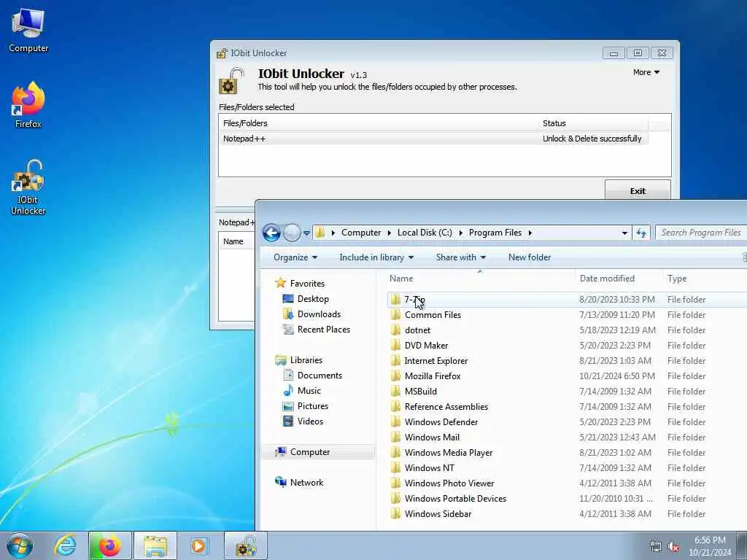747x560 pixels.
Task: Select the Reference Assemblies folder row
Action: pos(567,407)
